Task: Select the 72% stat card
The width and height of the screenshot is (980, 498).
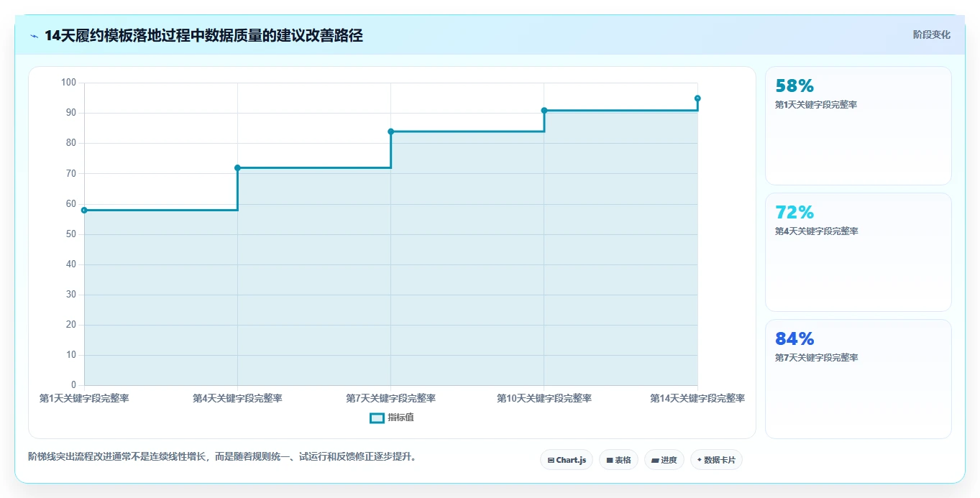Action: point(858,252)
